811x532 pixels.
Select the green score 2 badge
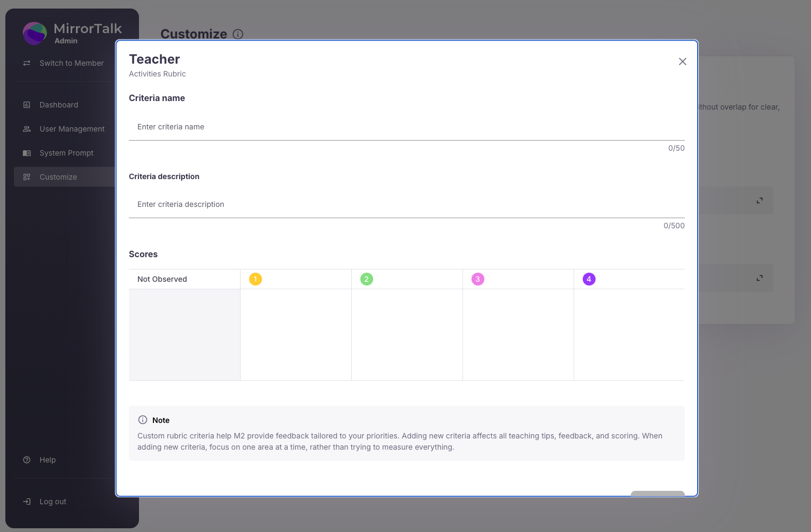click(x=367, y=279)
